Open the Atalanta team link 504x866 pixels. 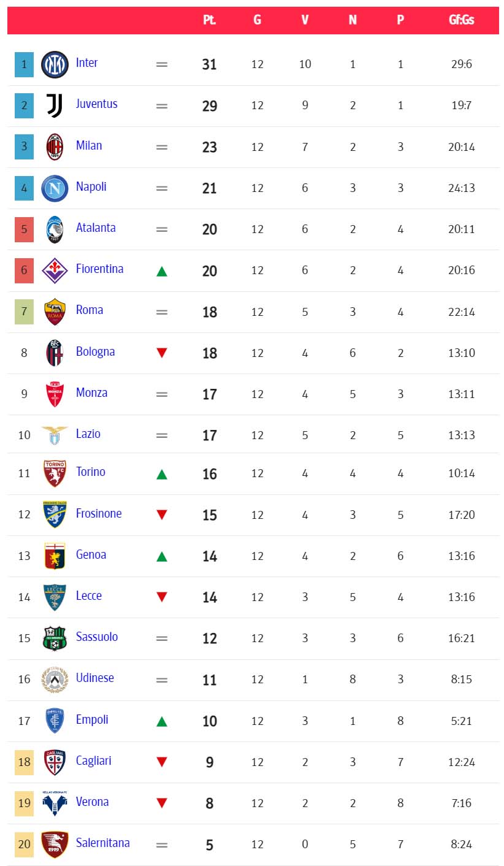[96, 228]
